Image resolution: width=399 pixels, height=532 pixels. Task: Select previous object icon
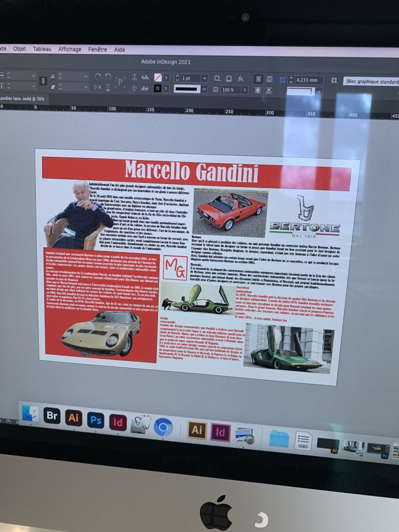145,77
